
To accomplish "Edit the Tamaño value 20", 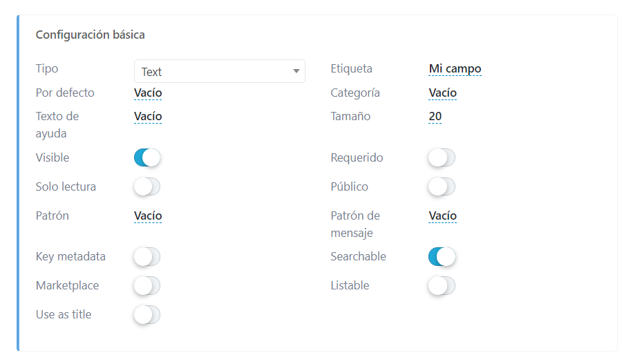I will (x=435, y=117).
